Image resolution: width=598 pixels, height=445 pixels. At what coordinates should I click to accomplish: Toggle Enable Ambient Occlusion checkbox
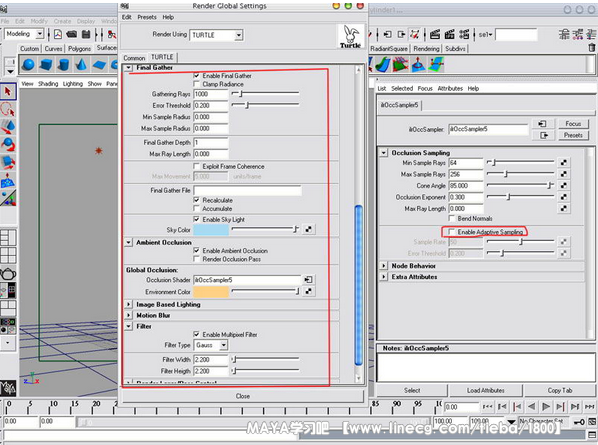(x=196, y=251)
